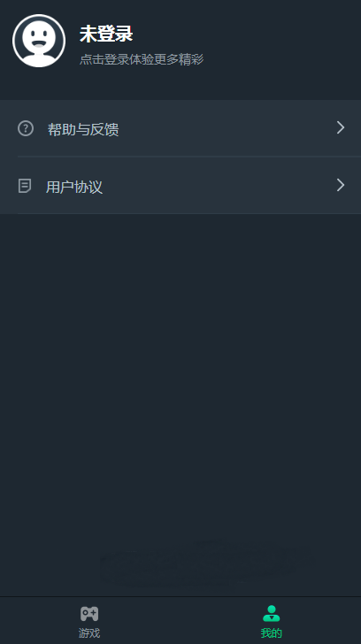Click empty middle of 用户协议 row
This screenshot has height=644, width=361.
coord(218,186)
